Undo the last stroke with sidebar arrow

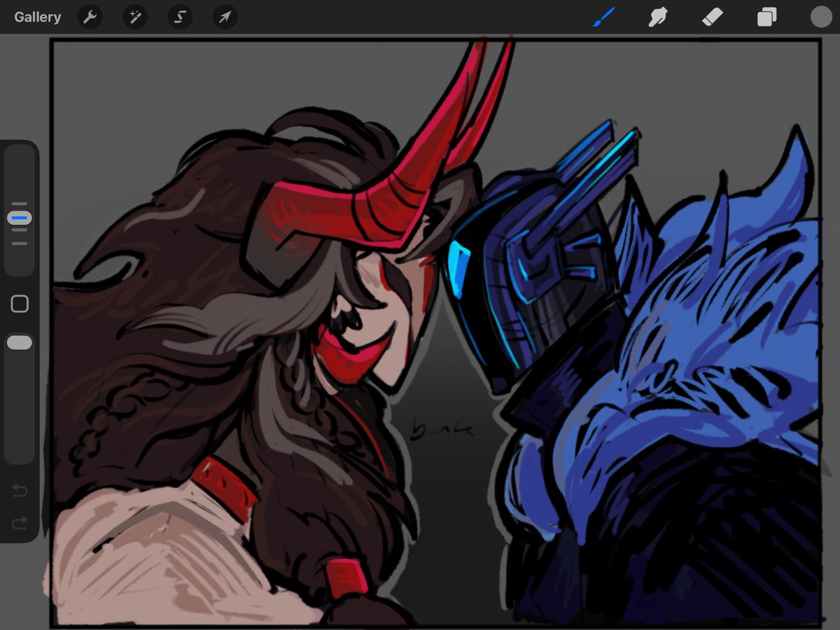coord(20,490)
